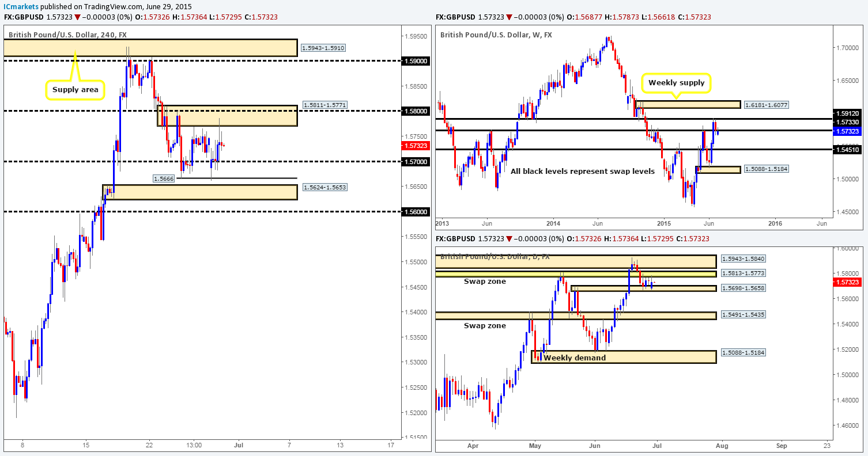This screenshot has width=868, height=456.
Task: Click the 2014 label on weekly time axis
Action: point(553,223)
